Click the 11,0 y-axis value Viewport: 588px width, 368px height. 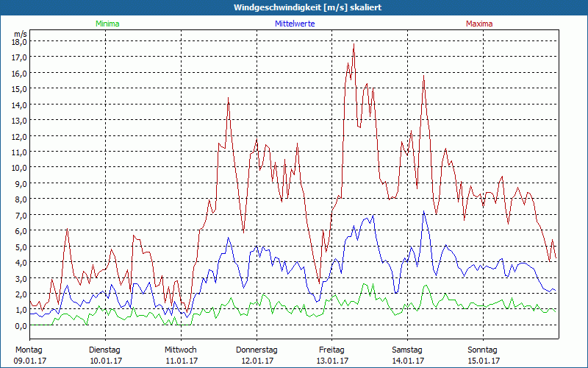pyautogui.click(x=20, y=152)
